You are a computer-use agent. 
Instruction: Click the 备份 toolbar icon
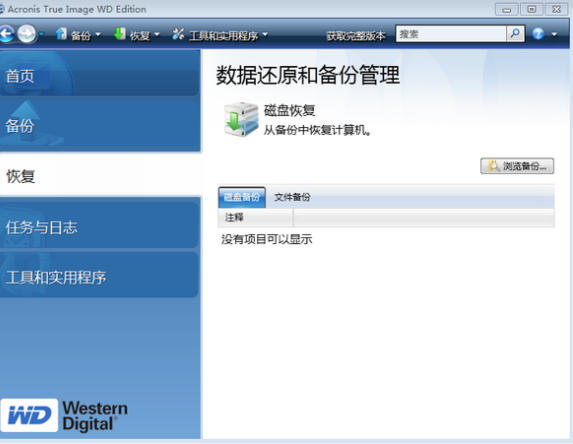[61, 34]
